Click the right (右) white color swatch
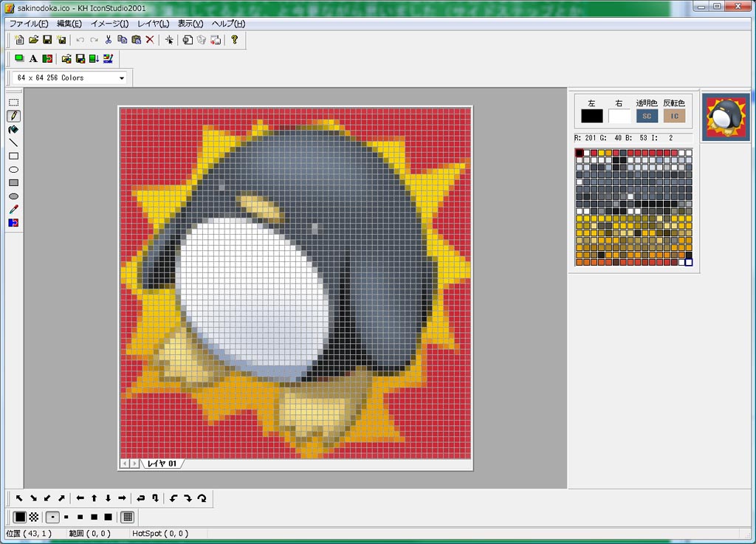The image size is (756, 544). [619, 116]
